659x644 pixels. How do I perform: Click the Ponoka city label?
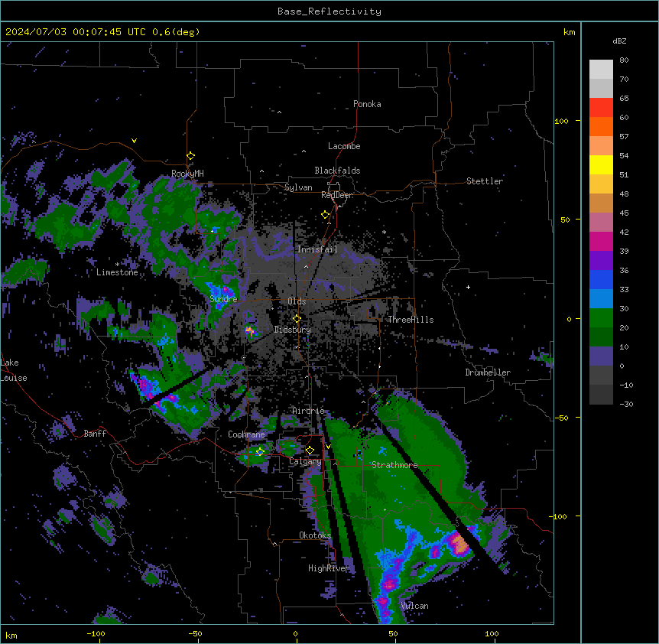click(x=367, y=104)
